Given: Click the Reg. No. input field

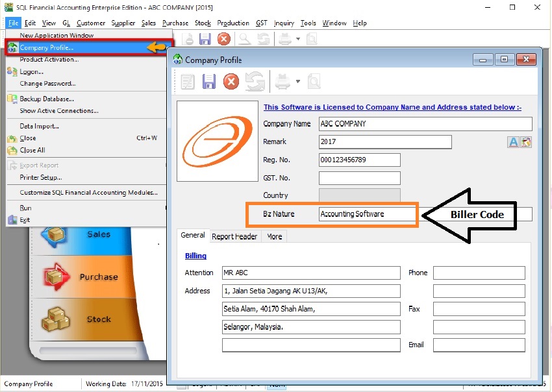Looking at the screenshot, I should point(359,160).
